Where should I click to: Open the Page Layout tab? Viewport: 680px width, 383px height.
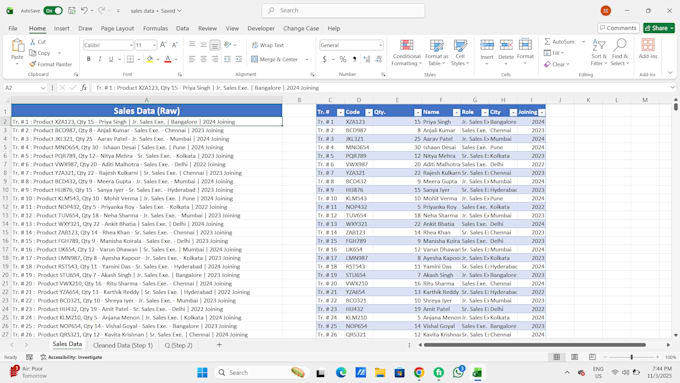click(118, 28)
